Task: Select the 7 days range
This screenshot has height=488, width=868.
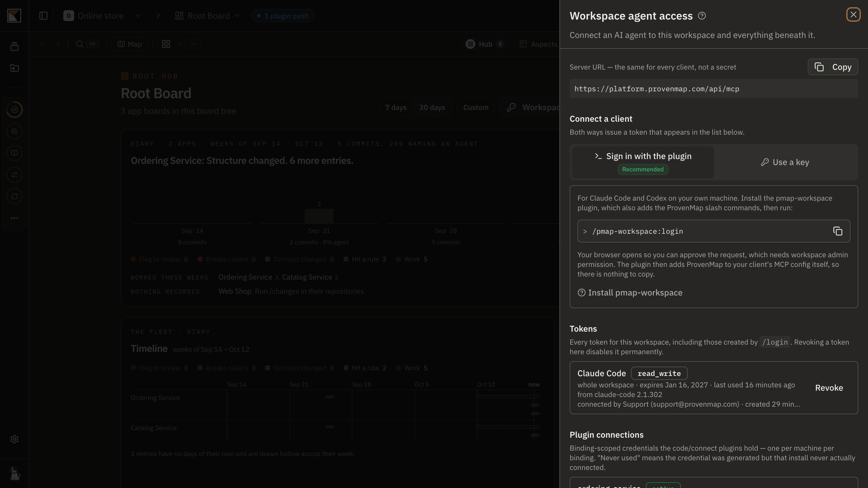Action: click(396, 108)
